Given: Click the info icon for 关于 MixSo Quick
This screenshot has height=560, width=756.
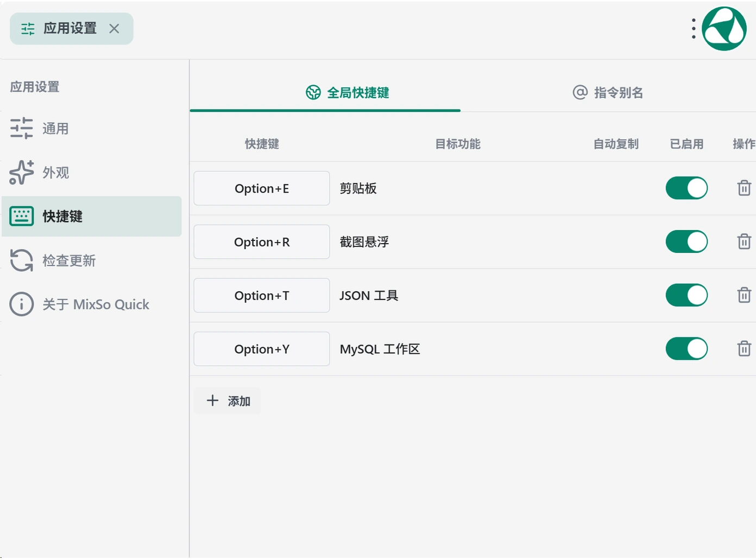Looking at the screenshot, I should pyautogui.click(x=22, y=304).
